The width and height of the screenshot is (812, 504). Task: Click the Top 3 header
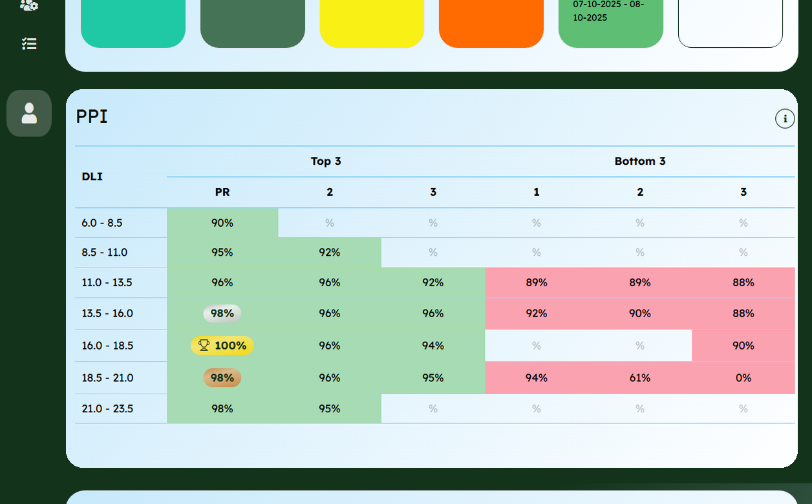pyautogui.click(x=326, y=161)
